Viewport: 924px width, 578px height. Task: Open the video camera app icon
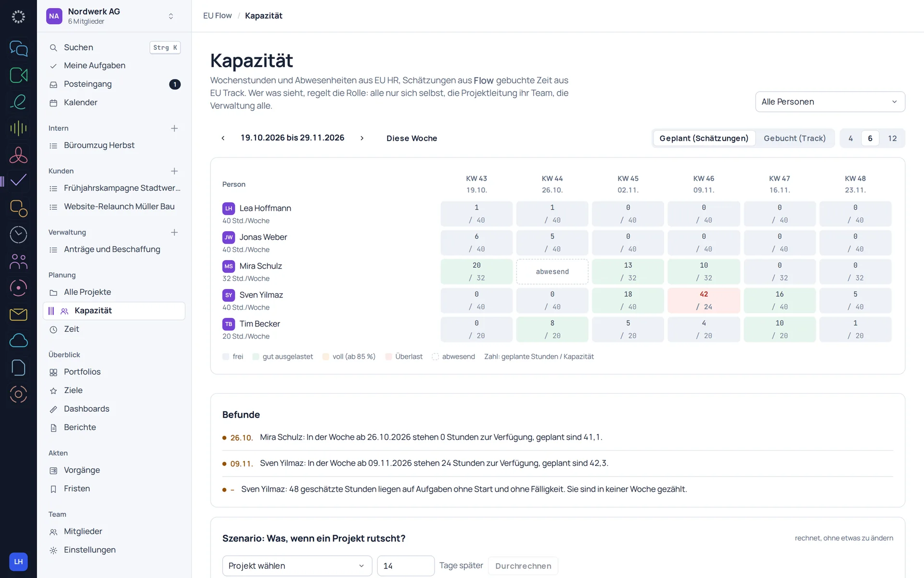pyautogui.click(x=18, y=75)
